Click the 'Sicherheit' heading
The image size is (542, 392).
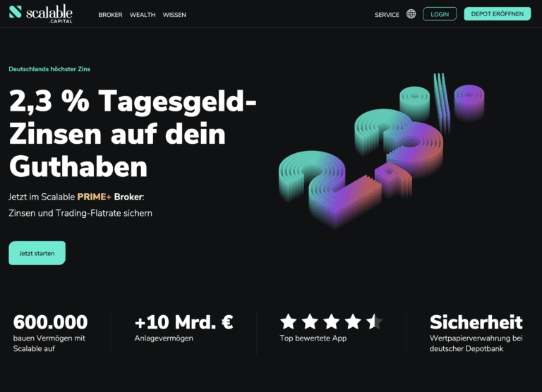[x=476, y=322]
